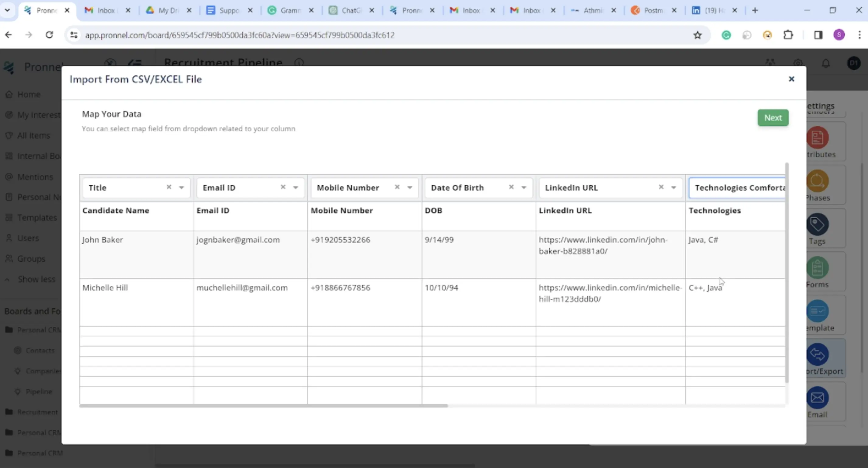Open Mentions in sidebar

tap(35, 176)
